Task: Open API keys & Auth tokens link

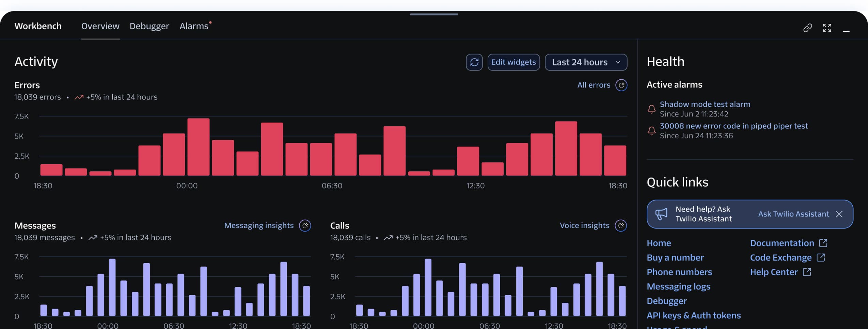Action: click(x=693, y=315)
